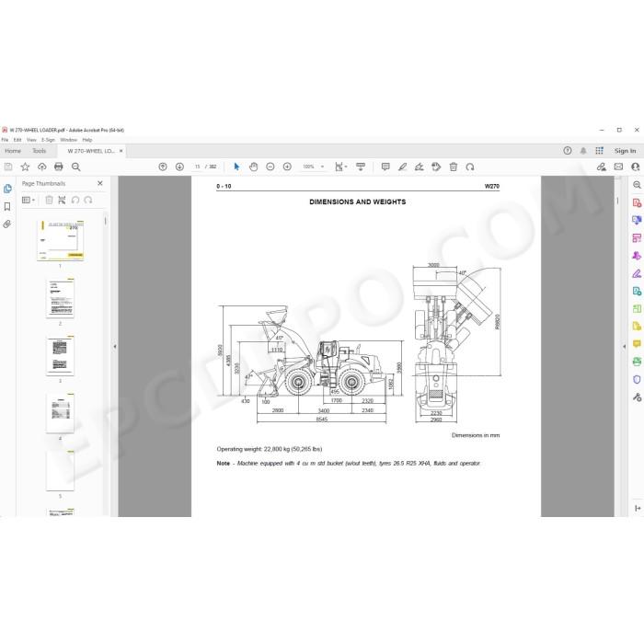Delete page with the toolbar trash icon
The width and height of the screenshot is (644, 644).
pos(453,167)
